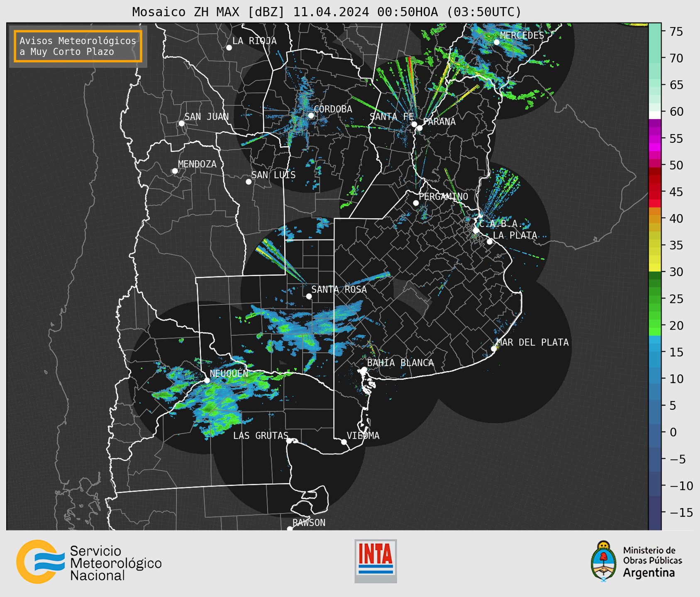Click the Mosaico ZH MAX title text

click(327, 12)
